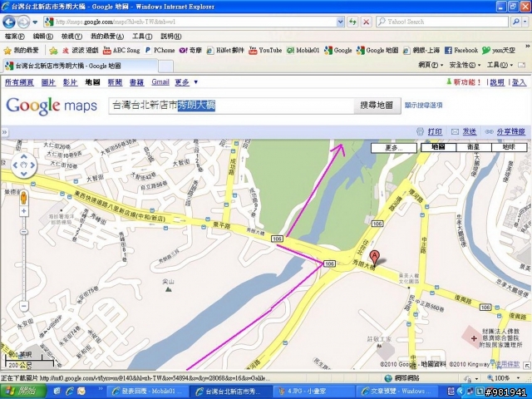Switch map to 地圖 view
Viewport: 532px width, 399px height.
pyautogui.click(x=438, y=147)
